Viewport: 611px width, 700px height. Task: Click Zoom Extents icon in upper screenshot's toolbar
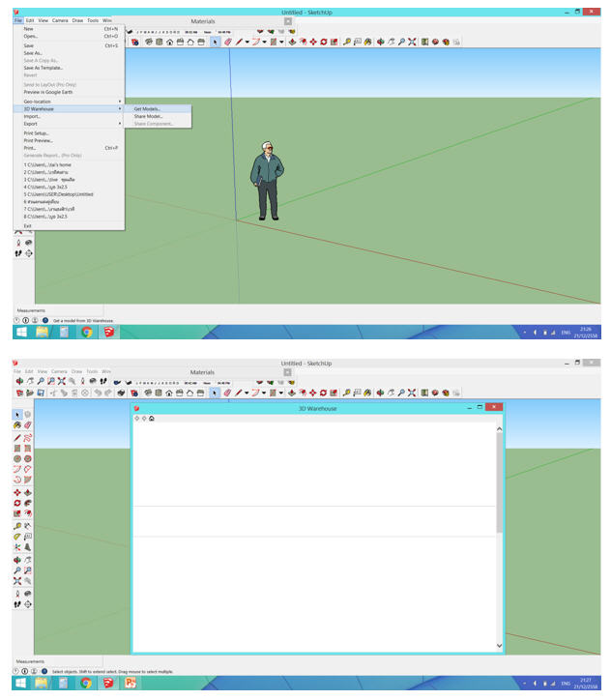(412, 42)
